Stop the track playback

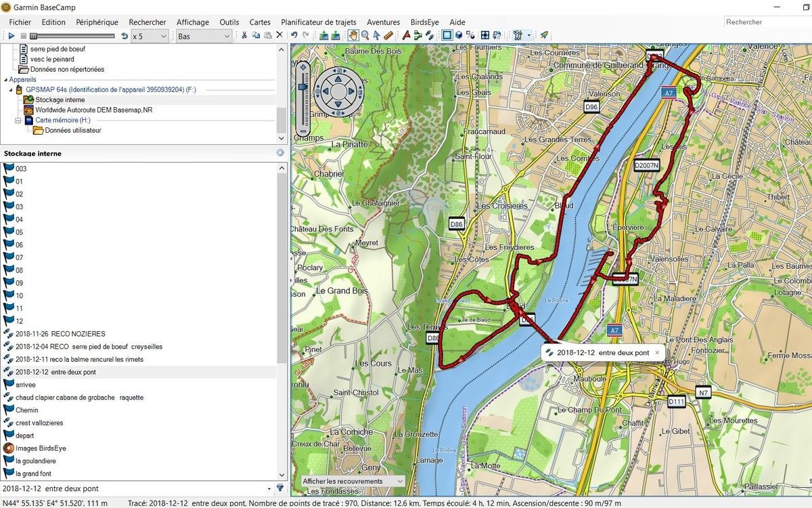(x=24, y=35)
